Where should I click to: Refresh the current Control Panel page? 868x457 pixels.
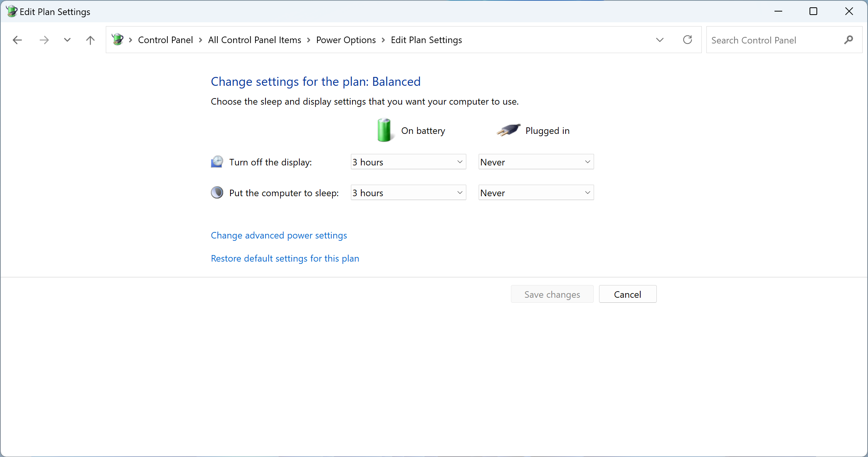pyautogui.click(x=688, y=40)
